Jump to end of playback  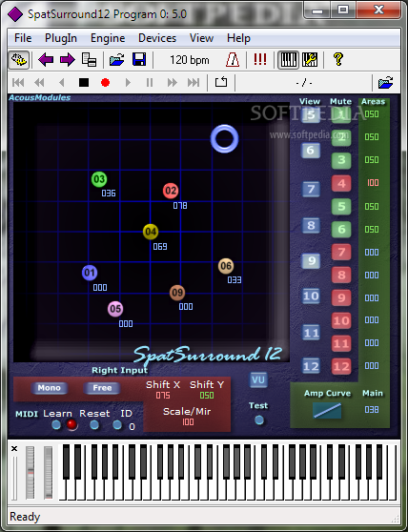pyautogui.click(x=194, y=82)
